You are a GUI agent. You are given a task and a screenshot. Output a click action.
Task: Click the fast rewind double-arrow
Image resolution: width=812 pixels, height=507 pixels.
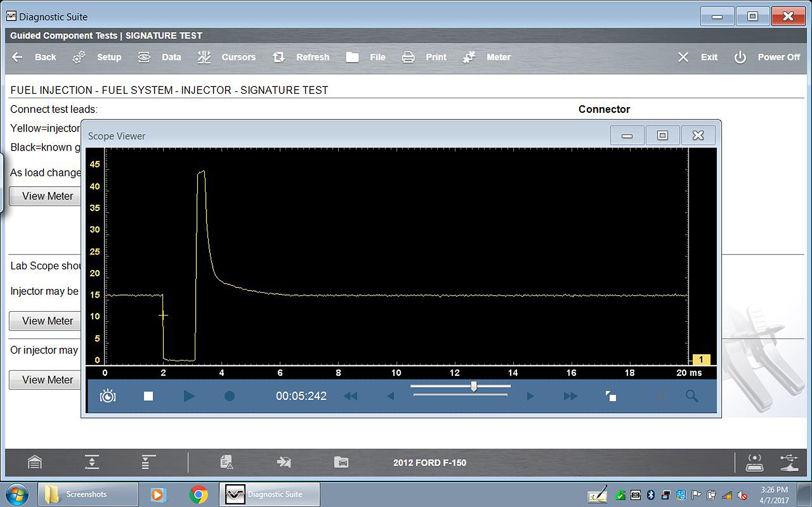351,396
